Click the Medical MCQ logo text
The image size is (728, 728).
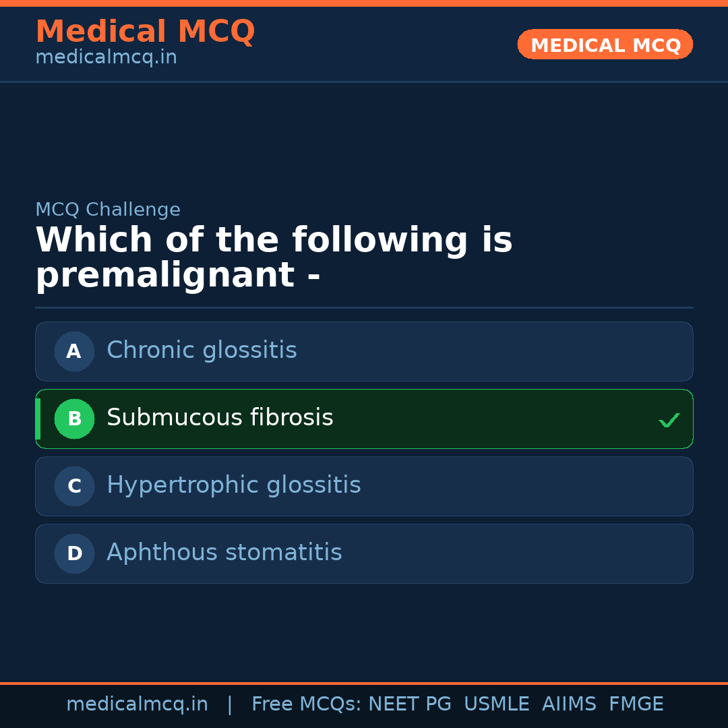coord(145,31)
